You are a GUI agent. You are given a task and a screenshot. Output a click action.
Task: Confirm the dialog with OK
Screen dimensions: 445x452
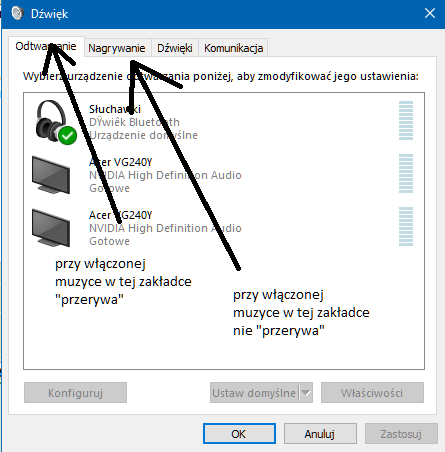(x=239, y=434)
